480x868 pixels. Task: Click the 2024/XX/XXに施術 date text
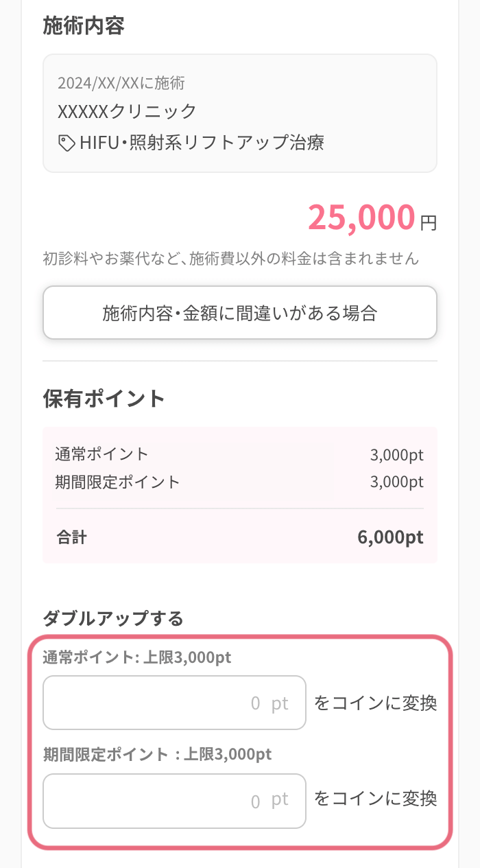(x=121, y=84)
